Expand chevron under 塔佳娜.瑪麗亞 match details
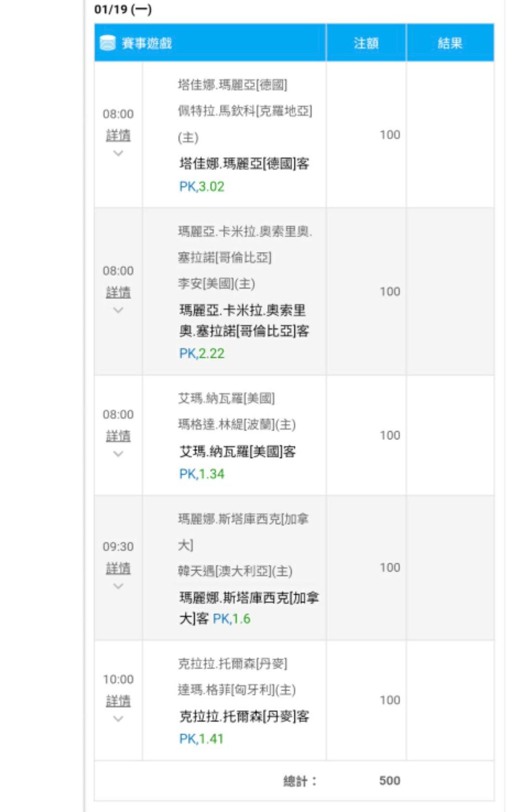Image resolution: width=521 pixels, height=812 pixels. click(x=118, y=154)
